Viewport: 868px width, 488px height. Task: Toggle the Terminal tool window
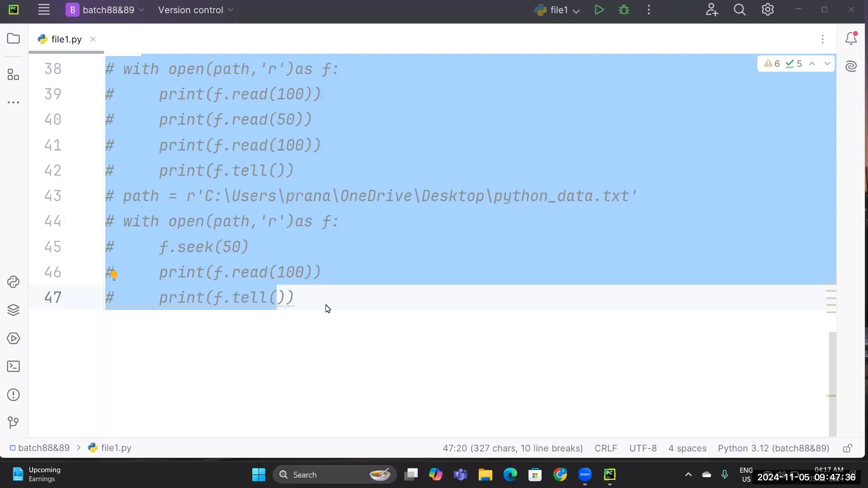tap(13, 366)
